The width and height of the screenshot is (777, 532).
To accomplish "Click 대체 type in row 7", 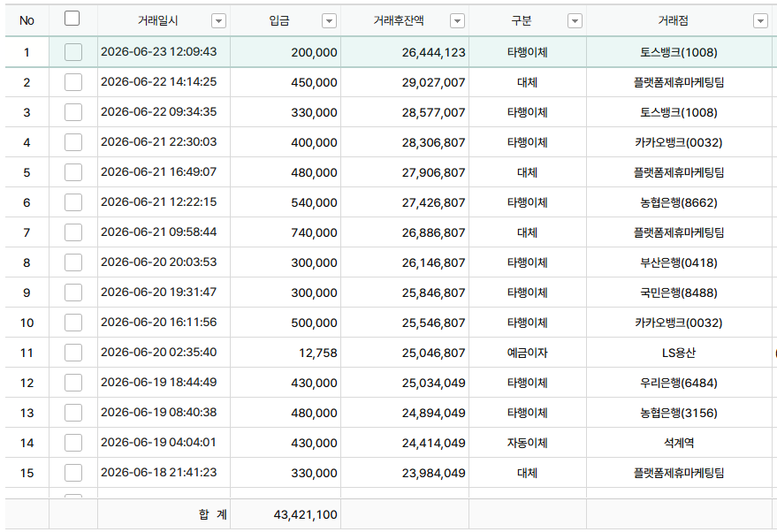I will [x=527, y=232].
